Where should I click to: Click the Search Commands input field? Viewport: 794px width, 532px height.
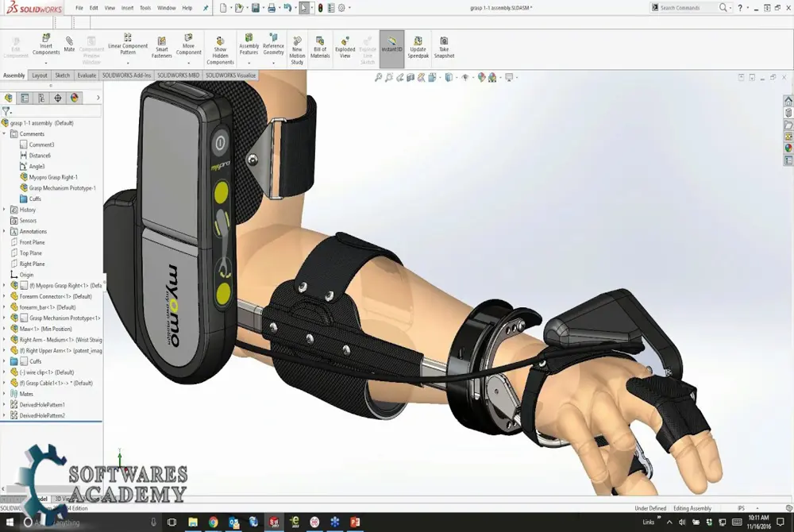pyautogui.click(x=688, y=8)
